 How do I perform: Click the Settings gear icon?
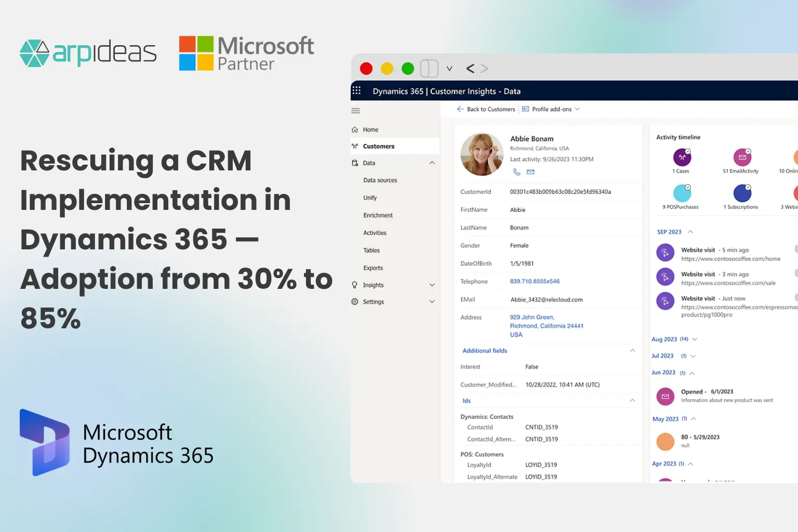pos(355,301)
